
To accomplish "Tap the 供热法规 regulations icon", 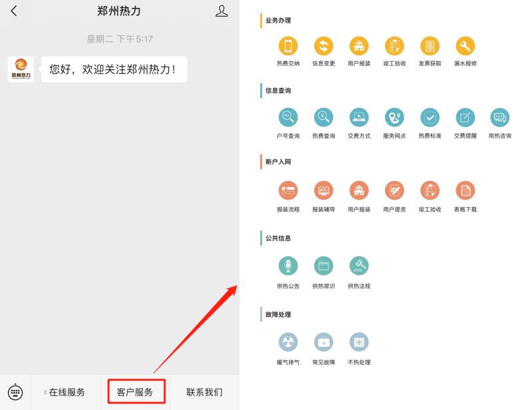I will click(359, 266).
